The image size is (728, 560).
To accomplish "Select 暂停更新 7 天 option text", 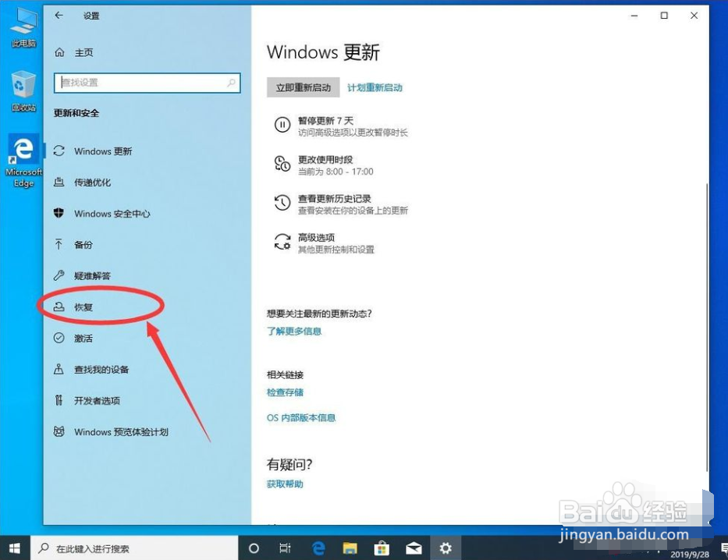I will tap(325, 121).
